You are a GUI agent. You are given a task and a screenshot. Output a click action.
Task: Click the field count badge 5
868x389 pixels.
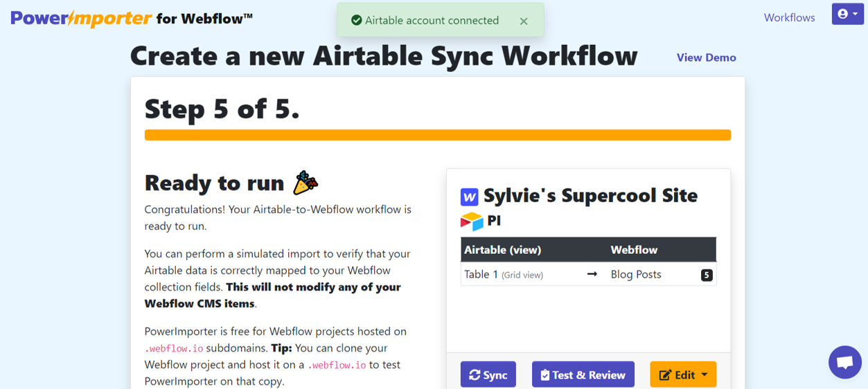pos(707,275)
